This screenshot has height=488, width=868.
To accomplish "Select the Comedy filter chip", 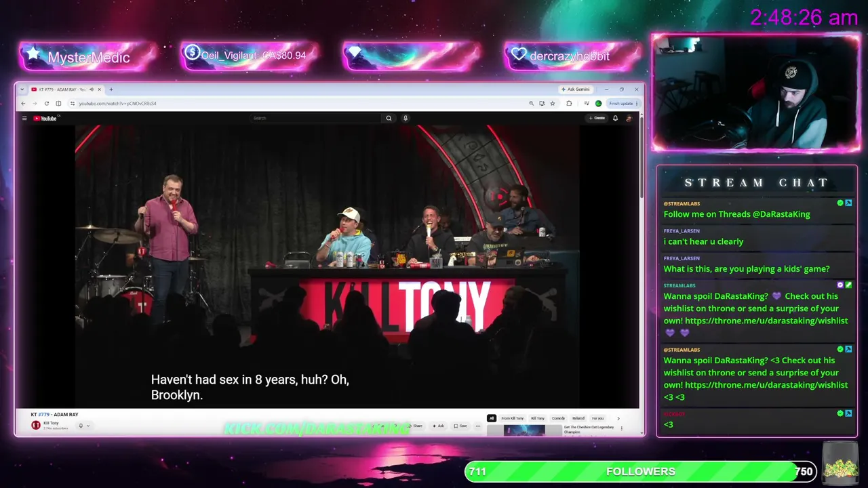I will (558, 418).
